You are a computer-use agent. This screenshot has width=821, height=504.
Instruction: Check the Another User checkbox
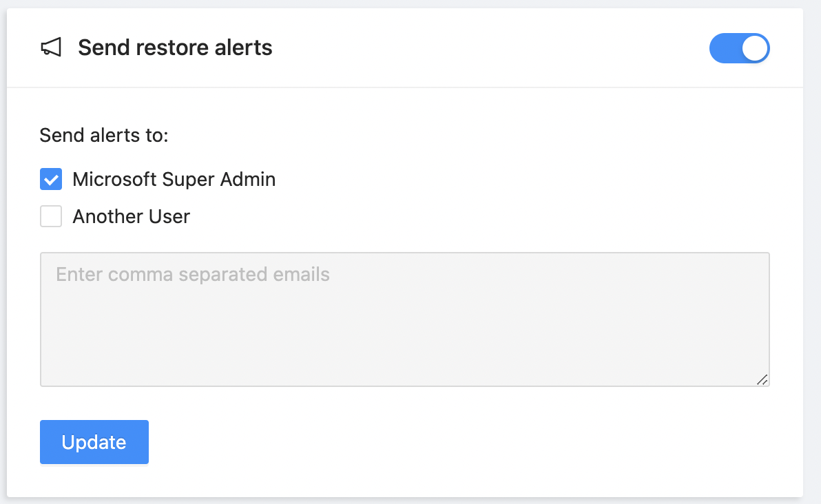tap(51, 217)
